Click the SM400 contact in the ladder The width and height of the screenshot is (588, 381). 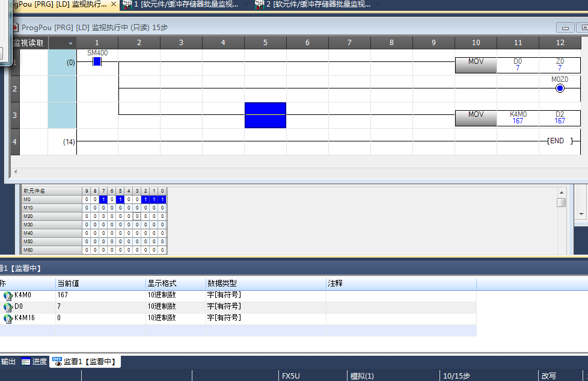pyautogui.click(x=97, y=61)
